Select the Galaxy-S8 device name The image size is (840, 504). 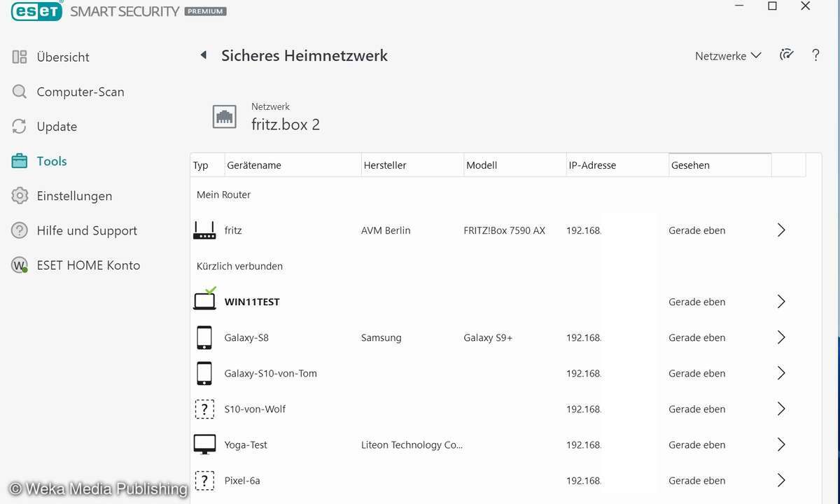click(246, 337)
